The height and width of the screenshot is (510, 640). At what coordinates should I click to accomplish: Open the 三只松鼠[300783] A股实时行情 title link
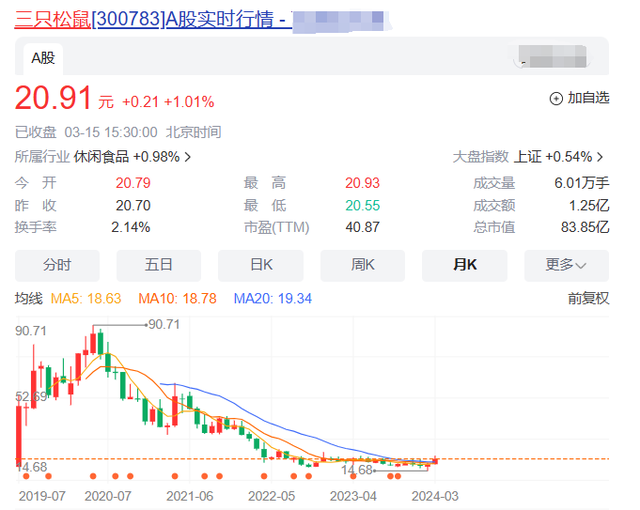[x=153, y=19]
